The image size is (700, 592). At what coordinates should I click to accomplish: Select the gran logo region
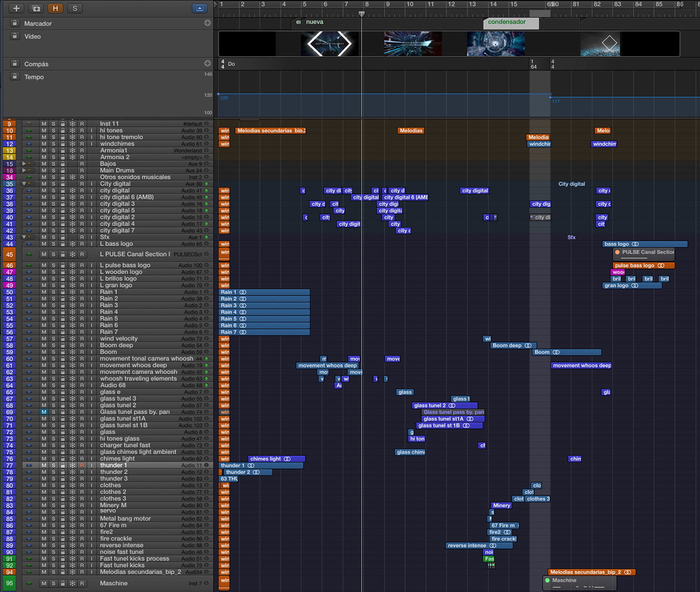[632, 285]
